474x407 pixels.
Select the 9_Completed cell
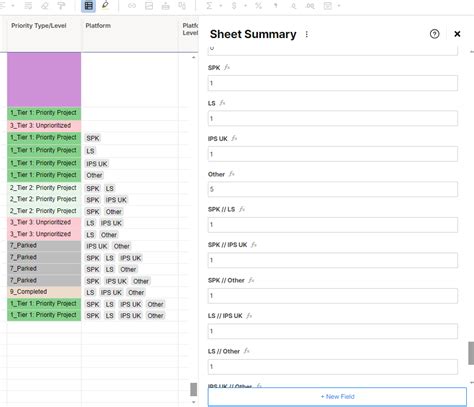point(44,292)
